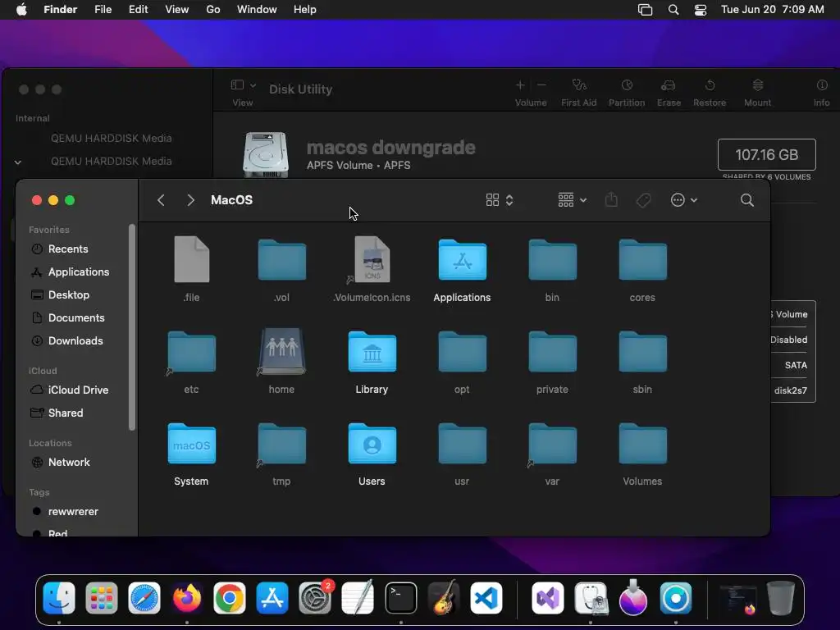The width and height of the screenshot is (840, 630).
Task: Open the var folder alias
Action: 552,444
